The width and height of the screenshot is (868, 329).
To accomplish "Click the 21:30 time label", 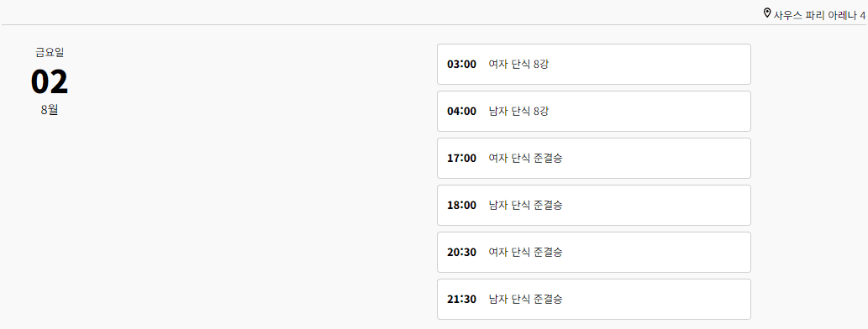I will tap(461, 299).
